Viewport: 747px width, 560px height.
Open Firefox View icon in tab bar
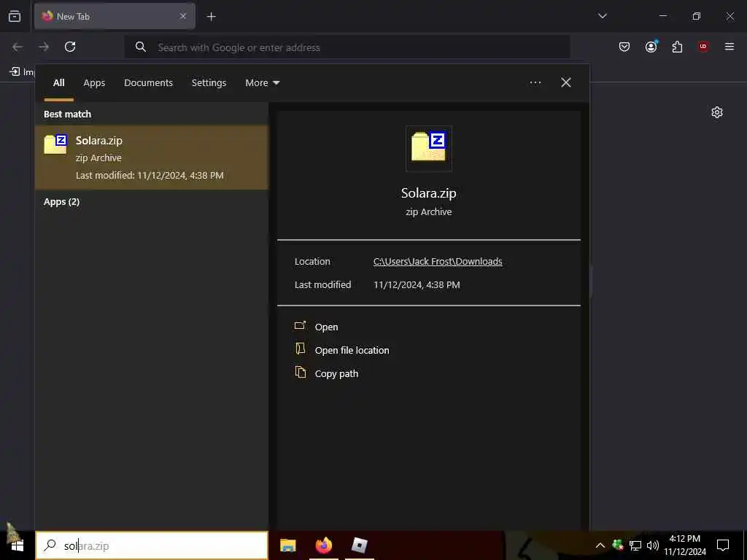point(15,16)
